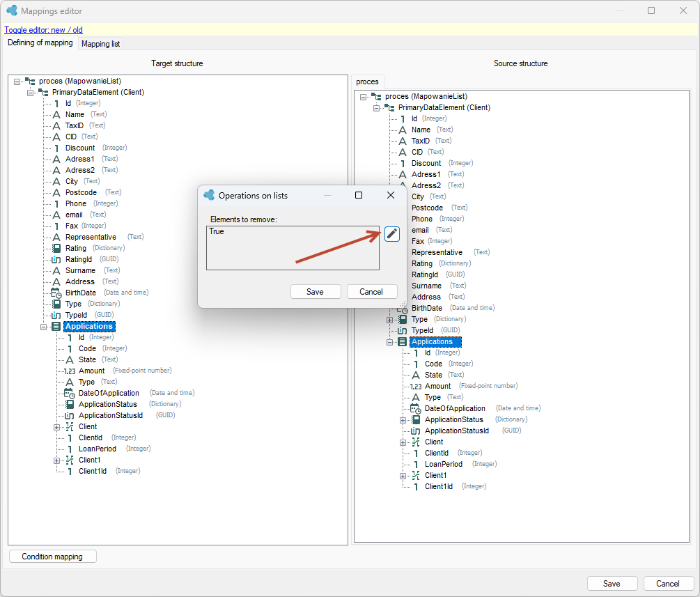Switch to the Mapping list tab
The image size is (700, 597).
(100, 44)
